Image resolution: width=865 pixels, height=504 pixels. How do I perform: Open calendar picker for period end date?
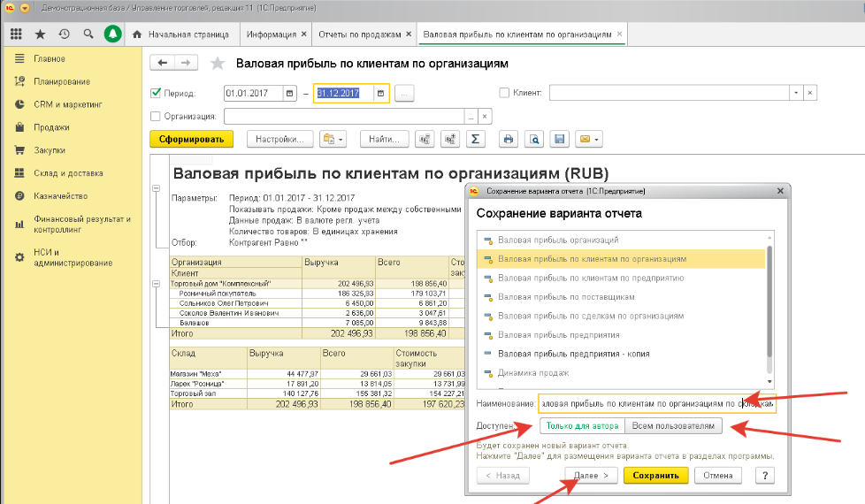pyautogui.click(x=380, y=93)
